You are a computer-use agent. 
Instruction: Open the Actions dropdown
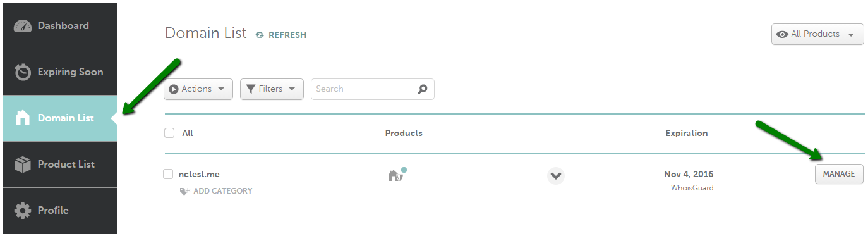coord(198,89)
